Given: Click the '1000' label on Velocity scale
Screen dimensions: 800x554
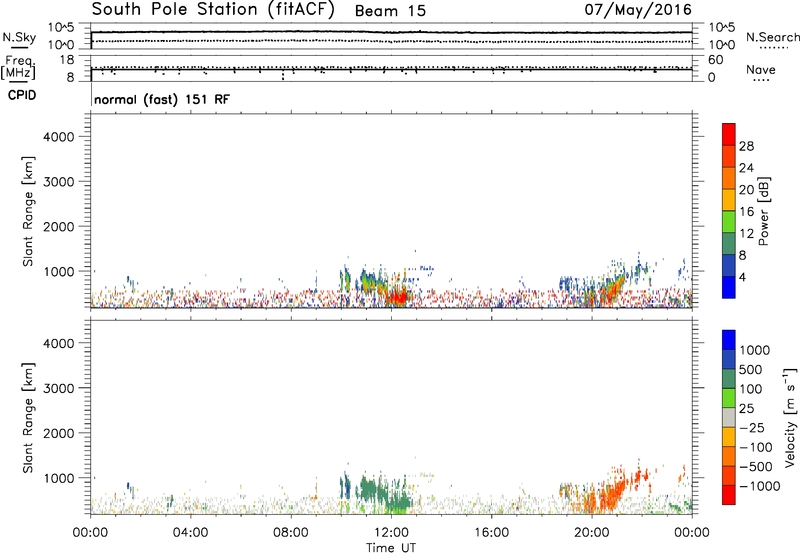Looking at the screenshot, I should (x=755, y=350).
